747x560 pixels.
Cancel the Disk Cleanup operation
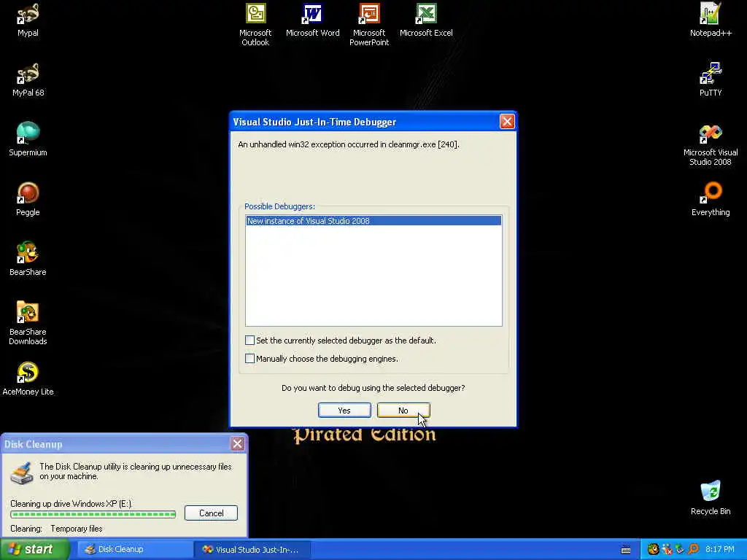pyautogui.click(x=211, y=513)
